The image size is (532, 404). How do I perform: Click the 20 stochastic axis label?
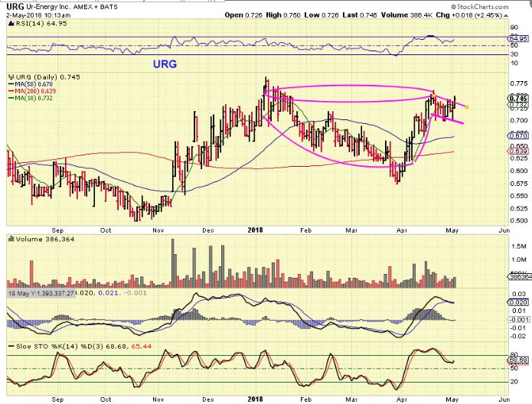(514, 382)
